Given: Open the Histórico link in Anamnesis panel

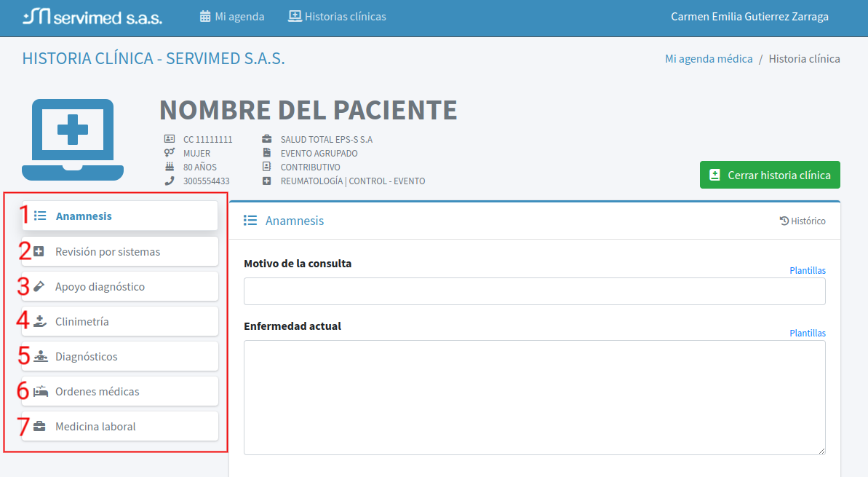Looking at the screenshot, I should [803, 221].
